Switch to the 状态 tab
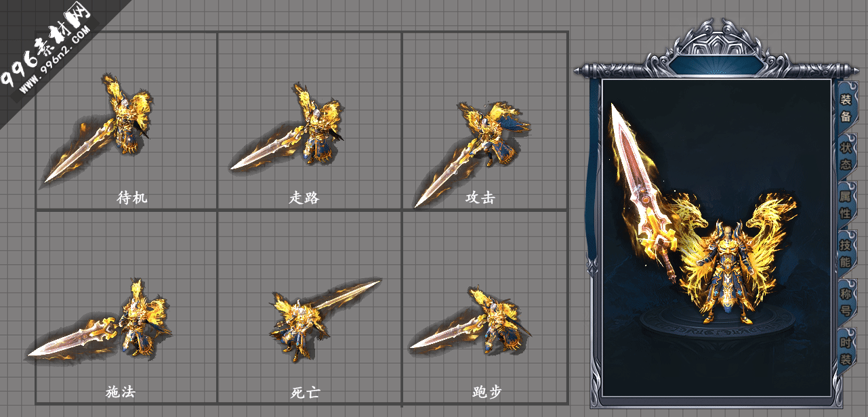This screenshot has width=868, height=417. tap(846, 157)
